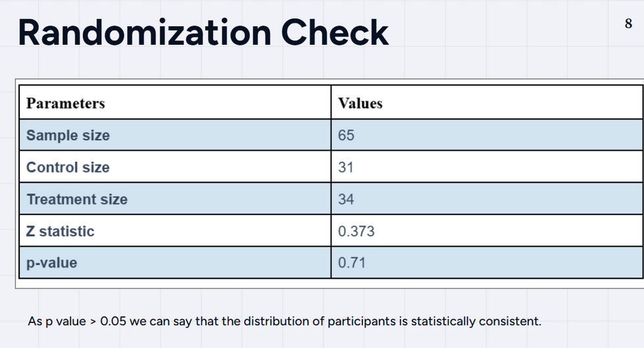Click the words statistically consistent in caption
The height and width of the screenshot is (348, 644).
click(x=476, y=321)
